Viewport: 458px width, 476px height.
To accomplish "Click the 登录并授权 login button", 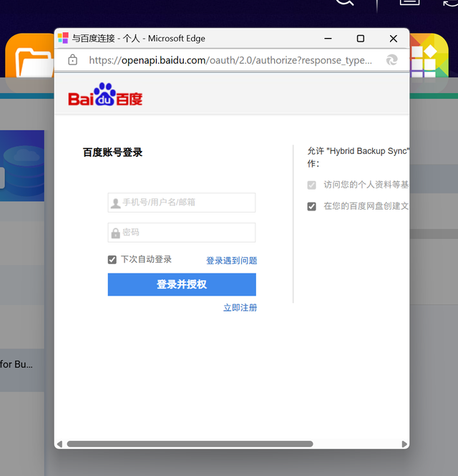I will pos(182,284).
